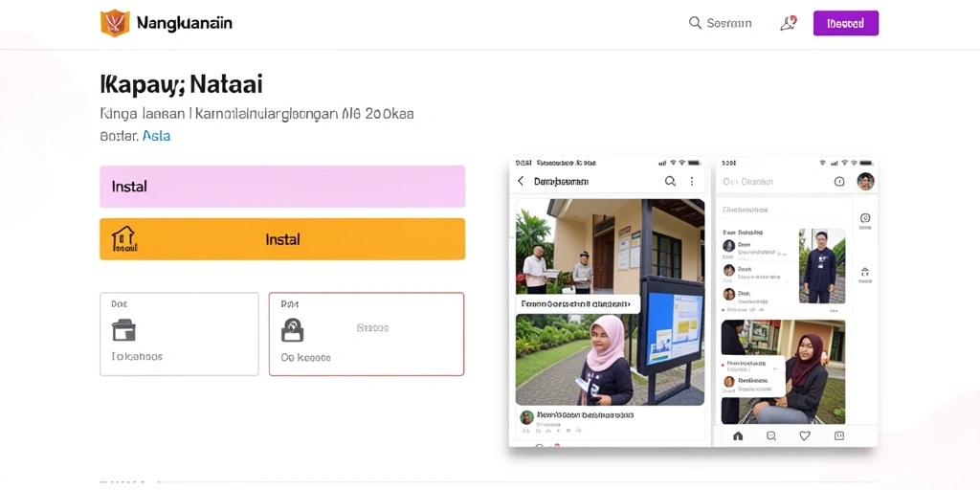Open the photo of the woman in maroon hijab
This screenshot has width=980, height=490.
(x=784, y=371)
